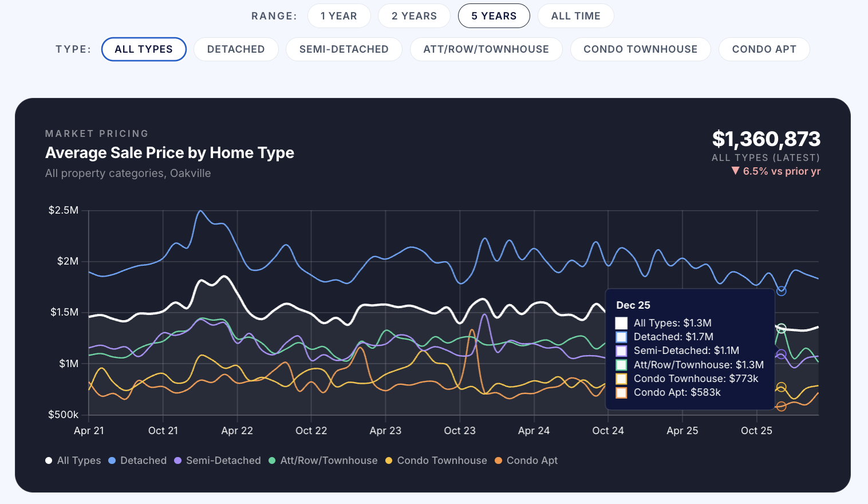Screen dimensions: 868x504
Task: Switch range to 2 YEARS
Action: (x=414, y=16)
